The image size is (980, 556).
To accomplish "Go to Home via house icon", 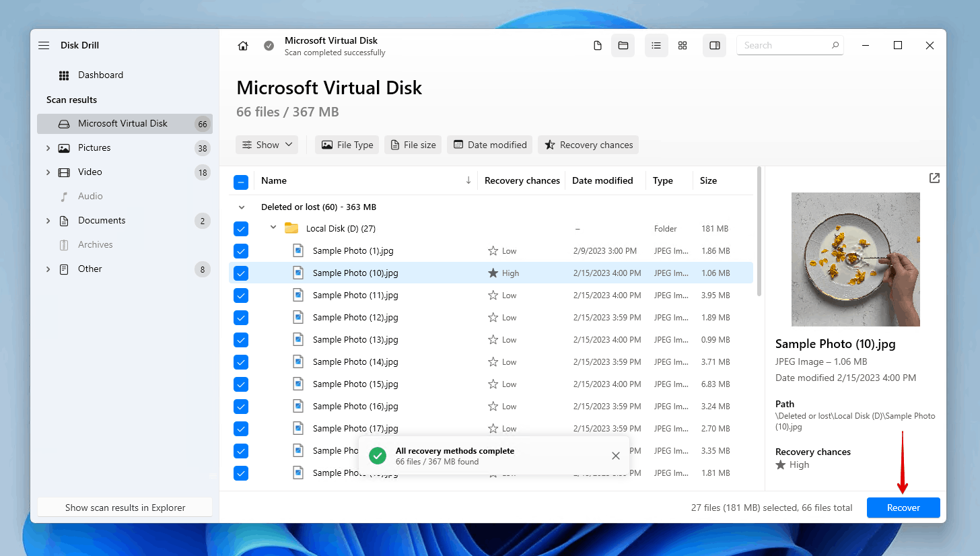I will point(243,46).
